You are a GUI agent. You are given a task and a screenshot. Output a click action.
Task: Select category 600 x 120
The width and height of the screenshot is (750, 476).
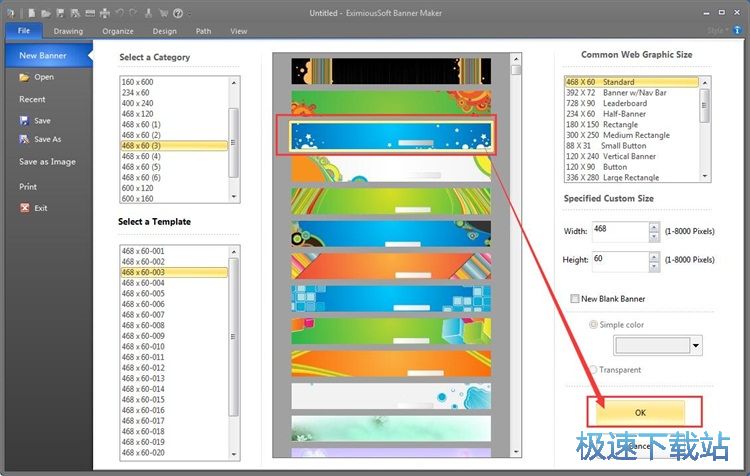(174, 188)
